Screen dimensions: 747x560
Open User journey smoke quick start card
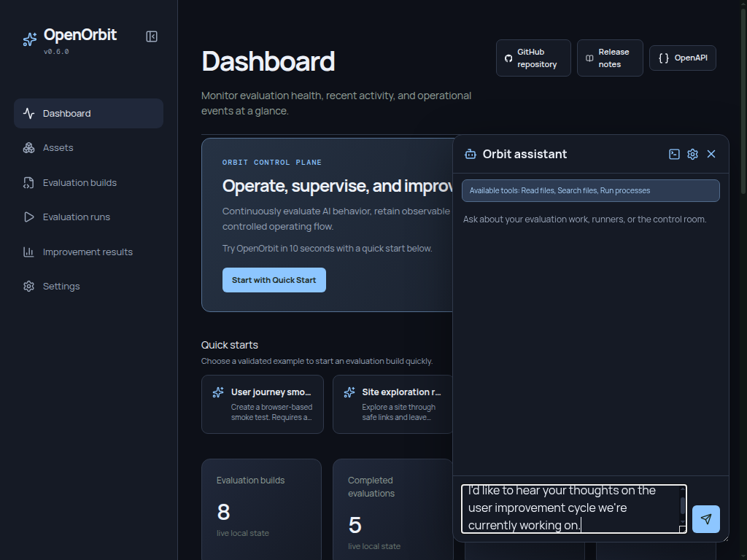pyautogui.click(x=263, y=404)
